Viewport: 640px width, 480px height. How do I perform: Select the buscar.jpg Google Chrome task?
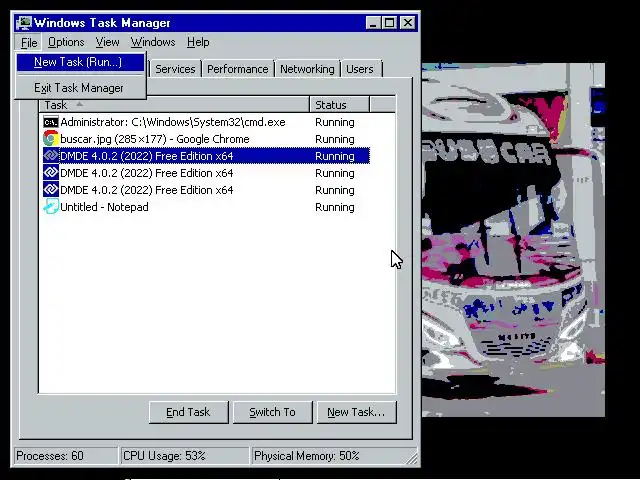click(x=206, y=139)
